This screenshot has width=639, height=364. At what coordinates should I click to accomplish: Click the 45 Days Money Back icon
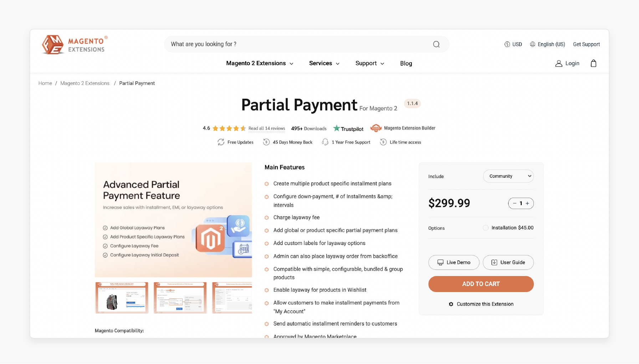pos(266,142)
